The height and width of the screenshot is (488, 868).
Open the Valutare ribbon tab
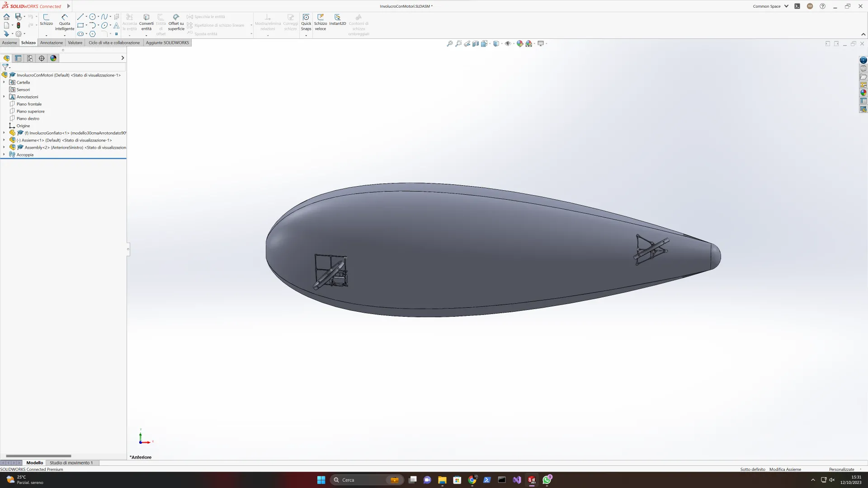[x=75, y=42]
